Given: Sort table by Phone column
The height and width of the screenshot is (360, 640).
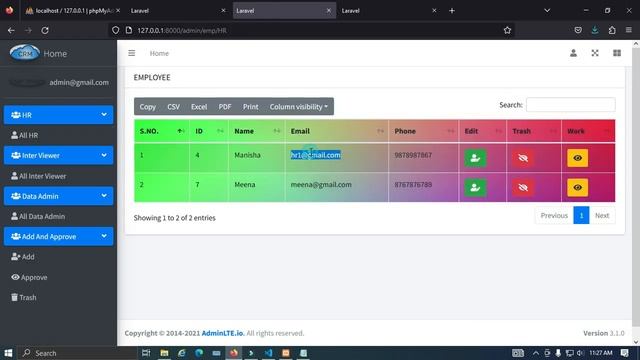Looking at the screenshot, I should tap(424, 131).
